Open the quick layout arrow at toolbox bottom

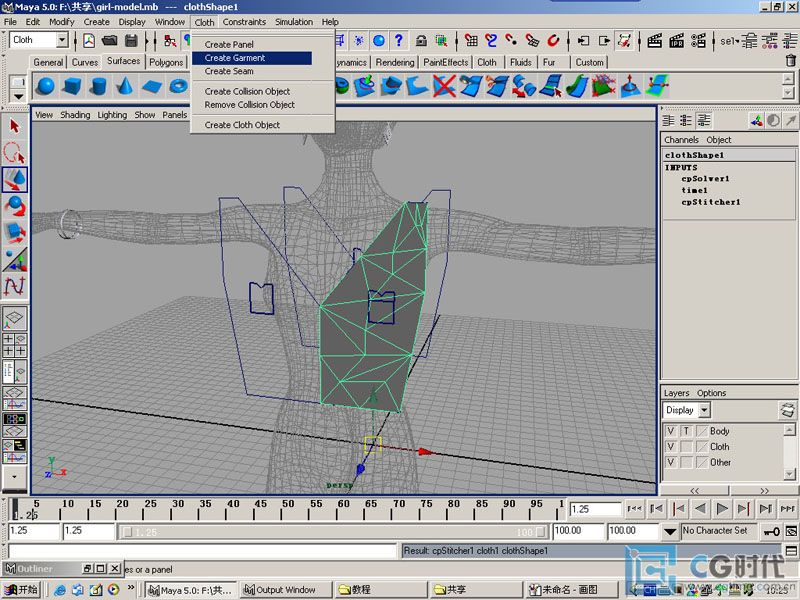[x=14, y=477]
